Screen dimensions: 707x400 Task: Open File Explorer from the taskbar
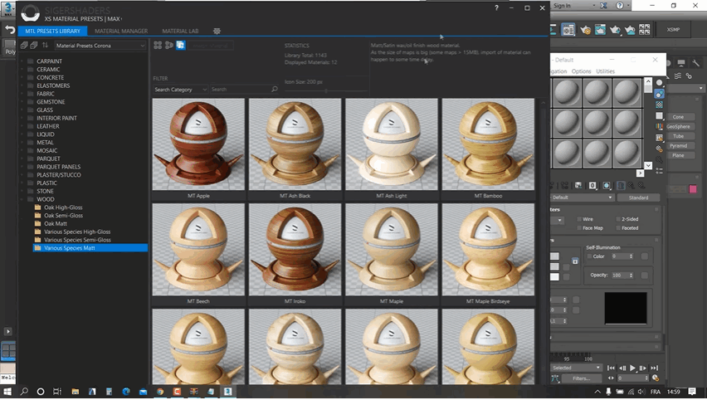75,391
